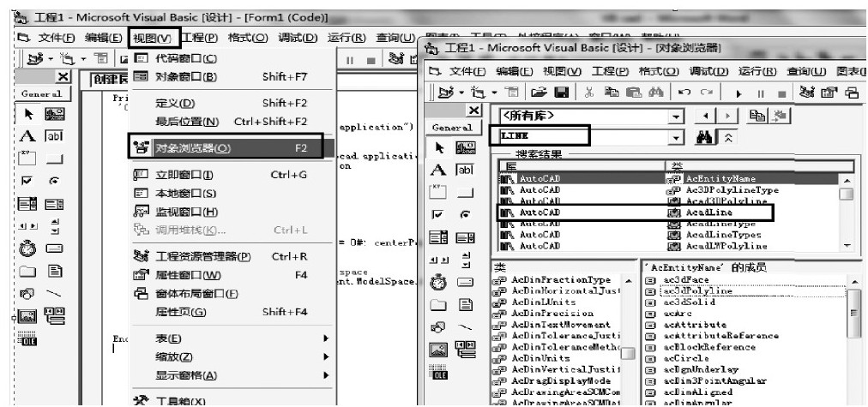Go forward with Object Browser right arrow
This screenshot has width=868, height=407.
pos(728,117)
